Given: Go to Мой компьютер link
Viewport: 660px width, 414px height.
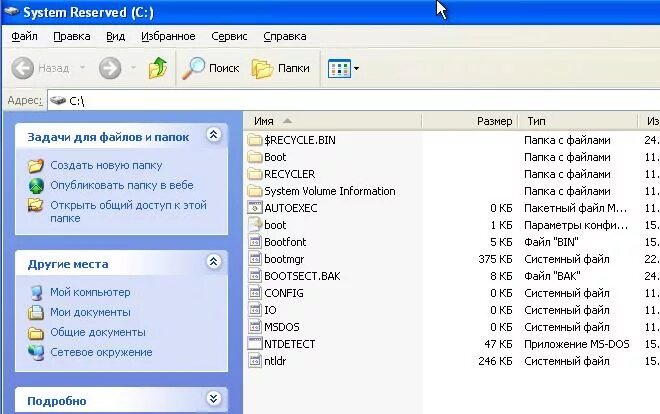Looking at the screenshot, I should click(x=90, y=292).
